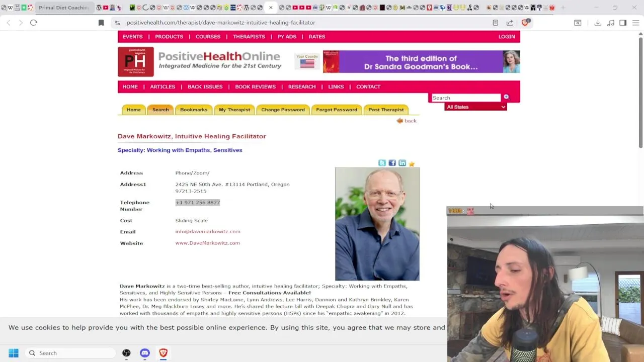Click the bookmark icon beside address bar

coord(101,23)
